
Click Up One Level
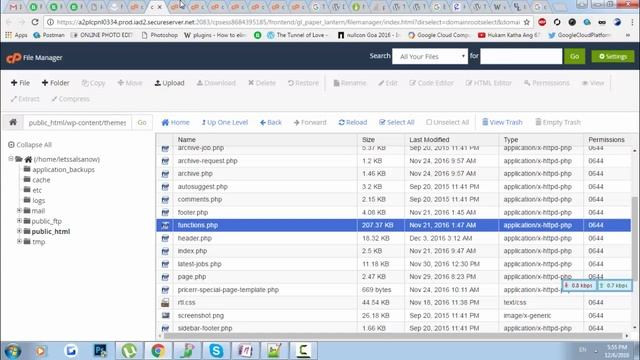[224, 122]
